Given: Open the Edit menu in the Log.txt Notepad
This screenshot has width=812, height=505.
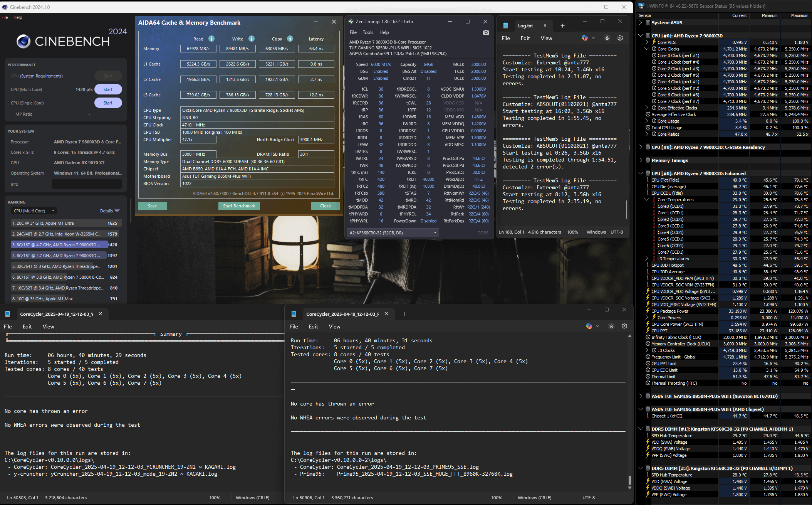Looking at the screenshot, I should coord(525,38).
